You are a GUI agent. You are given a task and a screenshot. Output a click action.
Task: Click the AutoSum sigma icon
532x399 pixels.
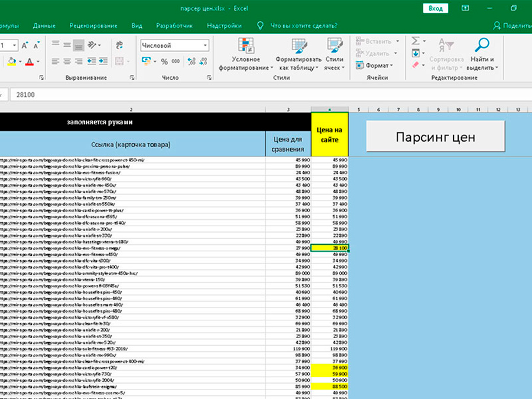416,41
